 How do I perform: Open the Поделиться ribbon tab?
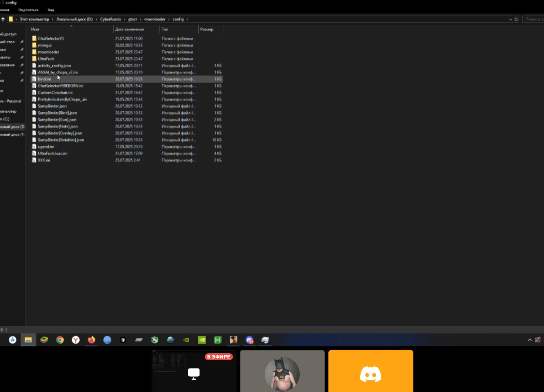pos(28,10)
